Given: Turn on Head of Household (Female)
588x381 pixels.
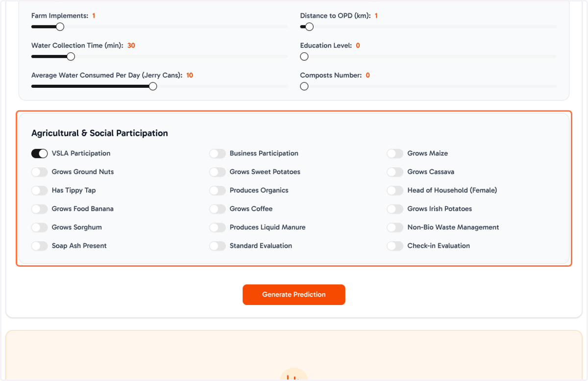Looking at the screenshot, I should point(395,190).
